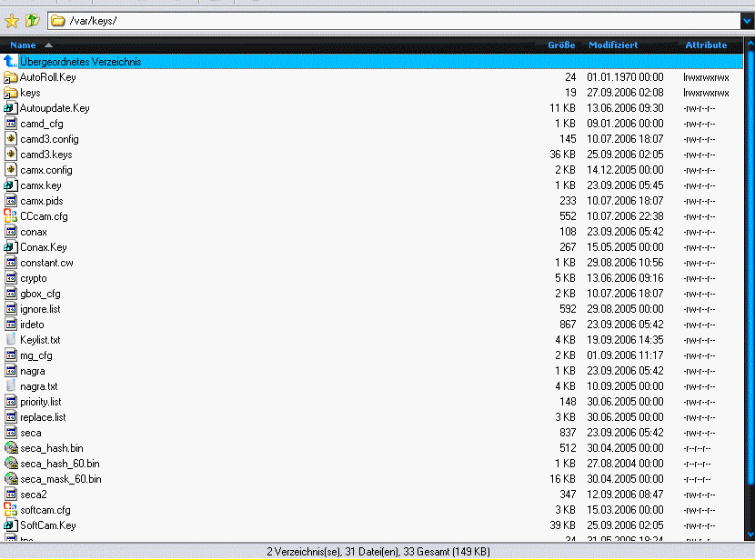Select the Keylist.txt text file icon
This screenshot has height=560, width=755.
11,340
